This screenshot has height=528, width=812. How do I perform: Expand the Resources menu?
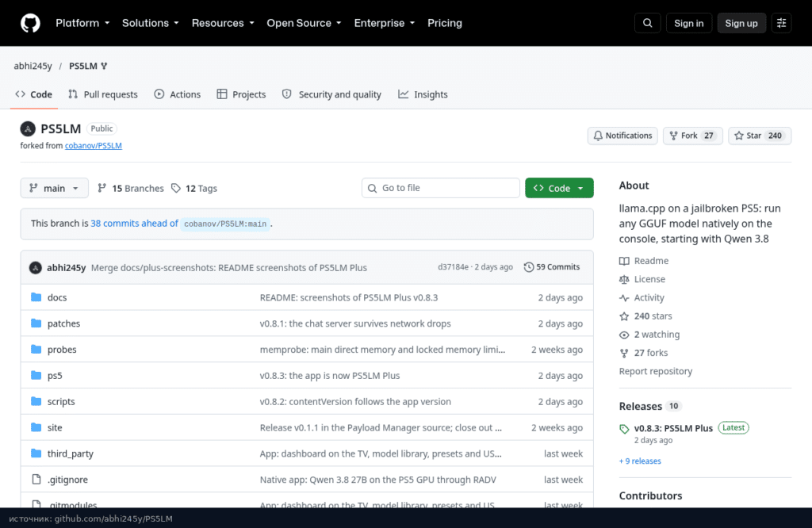(223, 23)
